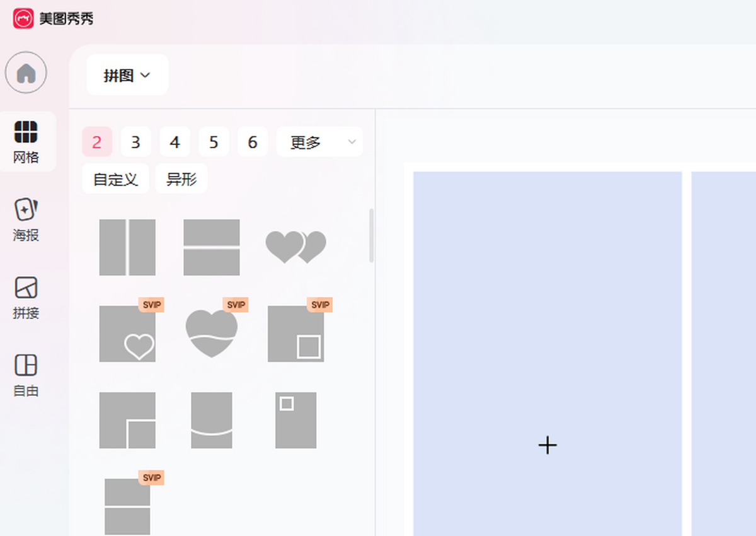
Task: Select the 2 image count option
Action: coord(97,142)
